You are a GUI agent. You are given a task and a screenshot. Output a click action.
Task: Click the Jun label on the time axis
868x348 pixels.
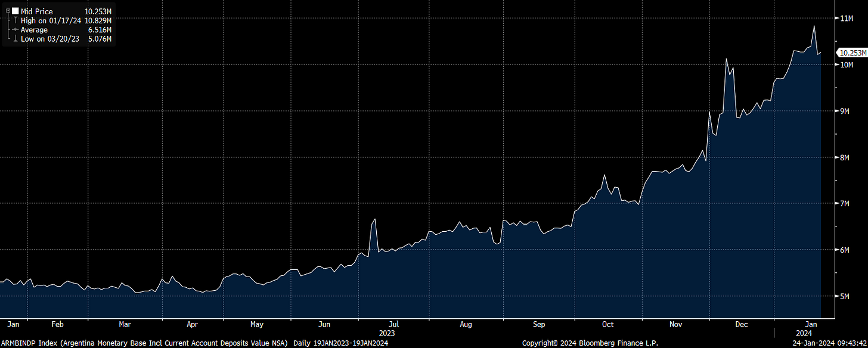324,325
